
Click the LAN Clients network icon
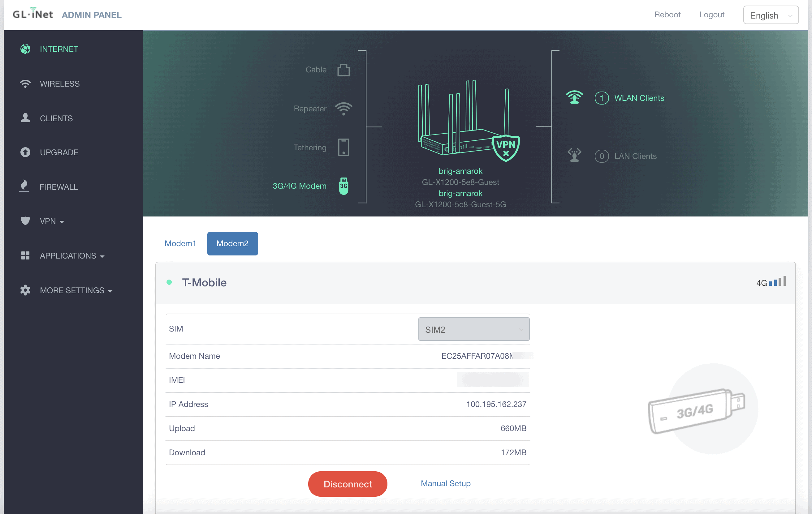point(574,156)
